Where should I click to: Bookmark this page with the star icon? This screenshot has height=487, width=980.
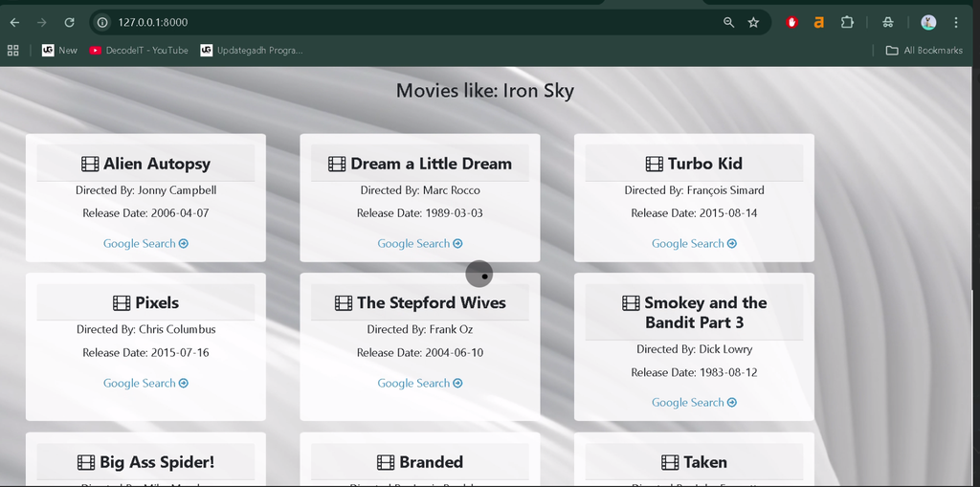[x=753, y=23]
